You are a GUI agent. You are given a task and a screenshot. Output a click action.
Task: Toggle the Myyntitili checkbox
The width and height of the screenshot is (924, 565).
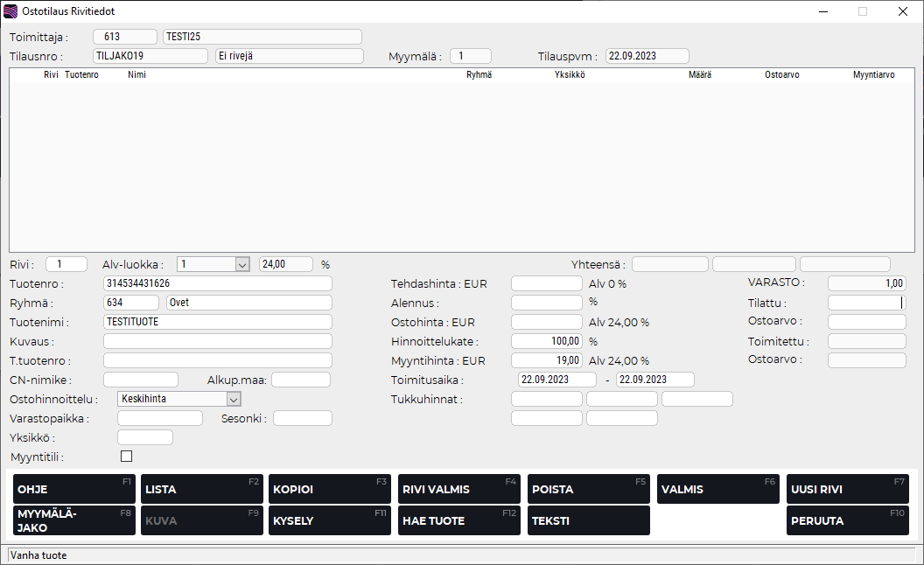point(126,457)
